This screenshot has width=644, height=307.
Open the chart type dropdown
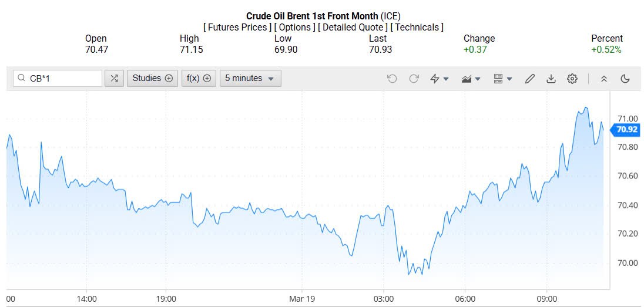[x=471, y=79]
